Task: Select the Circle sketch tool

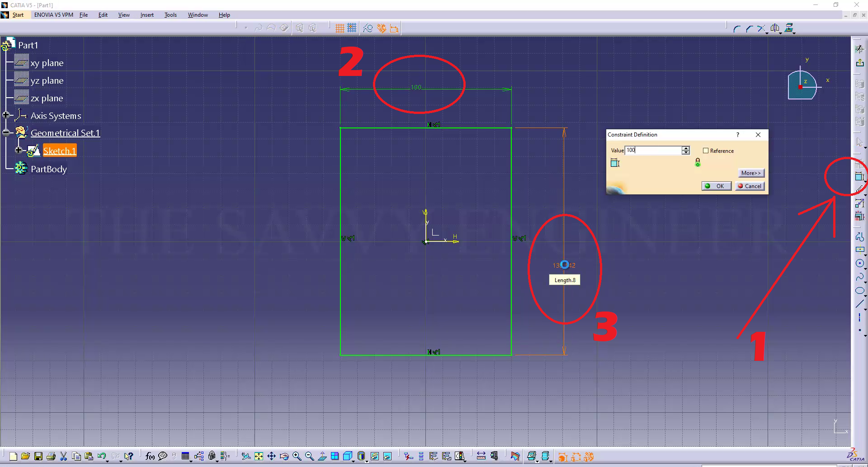Action: [x=859, y=264]
